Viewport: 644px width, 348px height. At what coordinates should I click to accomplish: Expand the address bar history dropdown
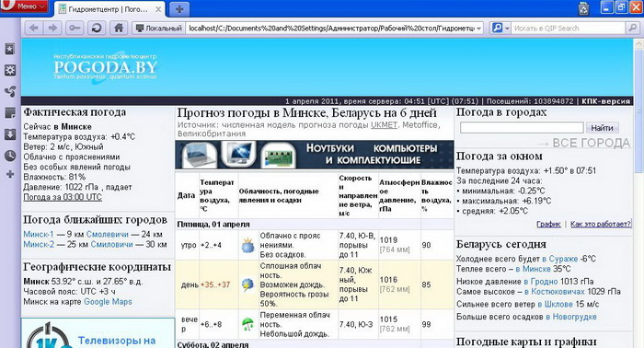click(479, 29)
